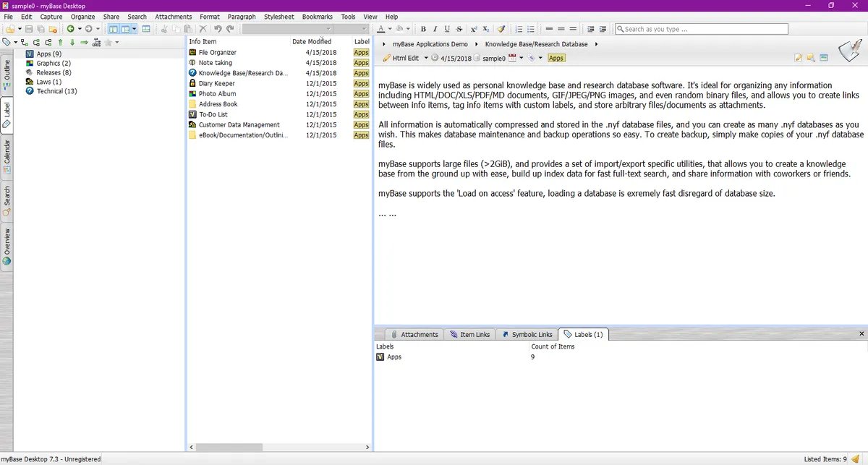Image resolution: width=868 pixels, height=465 pixels.
Task: Click the undo icon in toolbar
Action: (x=218, y=29)
